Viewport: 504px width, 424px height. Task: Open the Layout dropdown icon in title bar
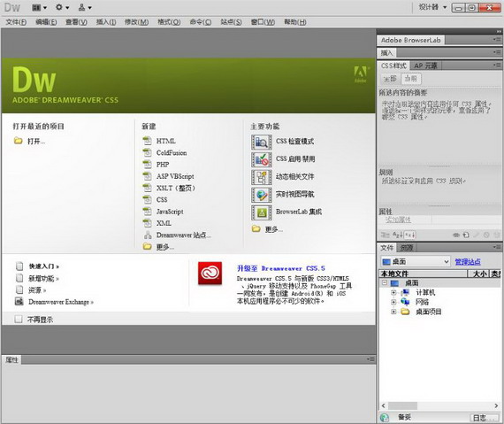[39, 7]
